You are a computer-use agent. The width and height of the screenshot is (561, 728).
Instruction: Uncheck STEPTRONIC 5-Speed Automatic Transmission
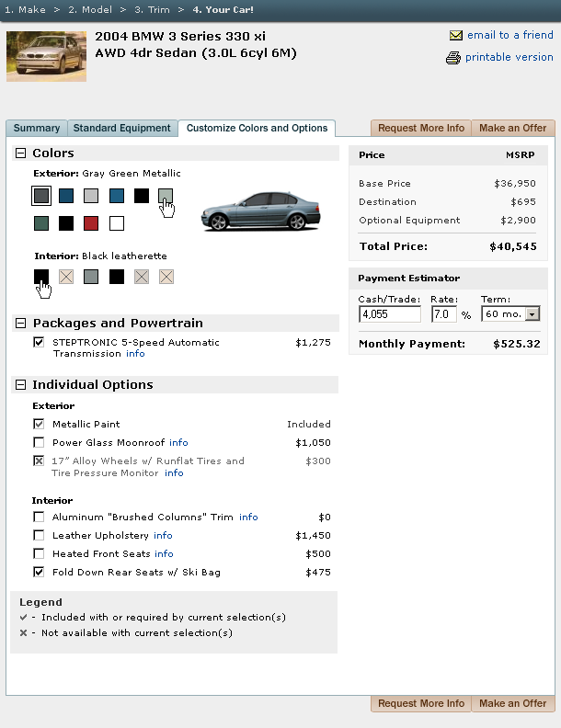click(39, 342)
